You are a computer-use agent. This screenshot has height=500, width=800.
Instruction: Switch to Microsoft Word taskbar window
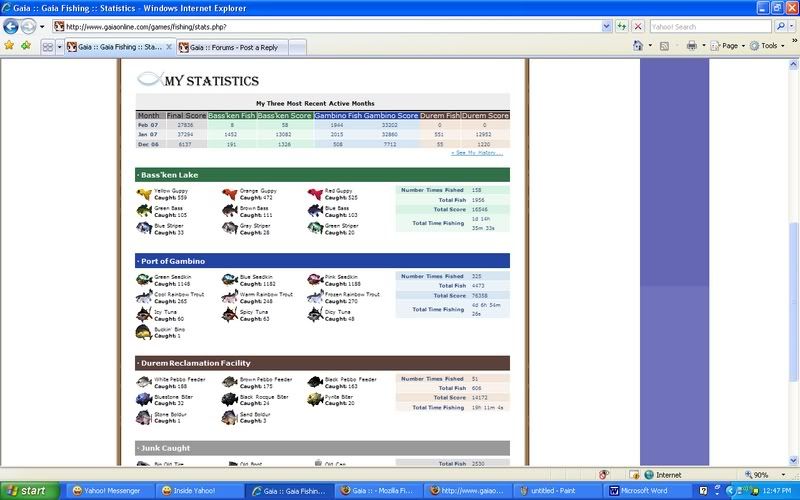coord(646,491)
